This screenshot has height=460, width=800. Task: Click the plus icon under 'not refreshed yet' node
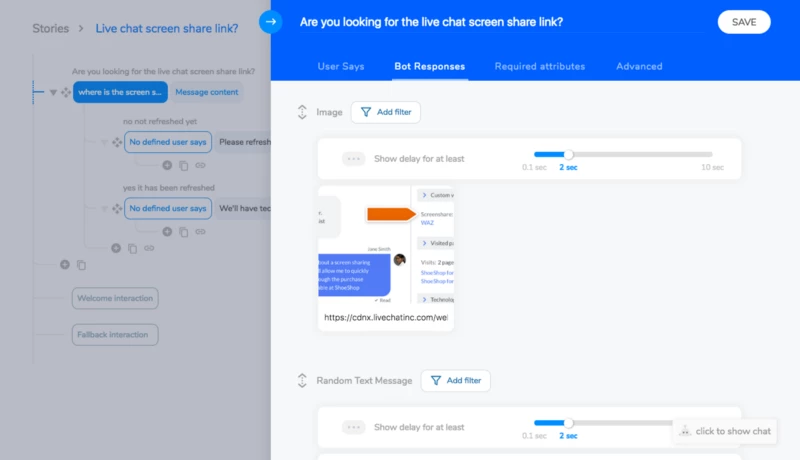tap(167, 165)
